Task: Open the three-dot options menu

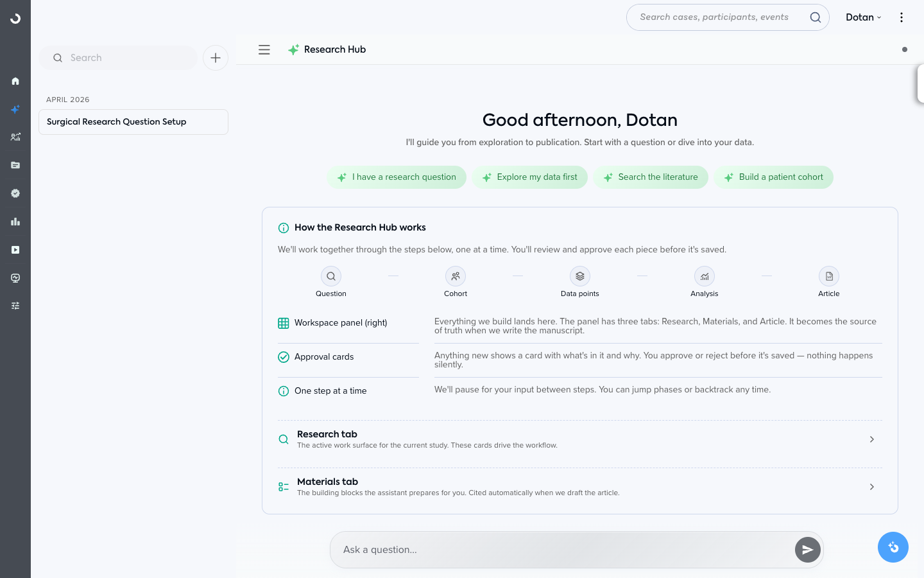Action: 902,17
